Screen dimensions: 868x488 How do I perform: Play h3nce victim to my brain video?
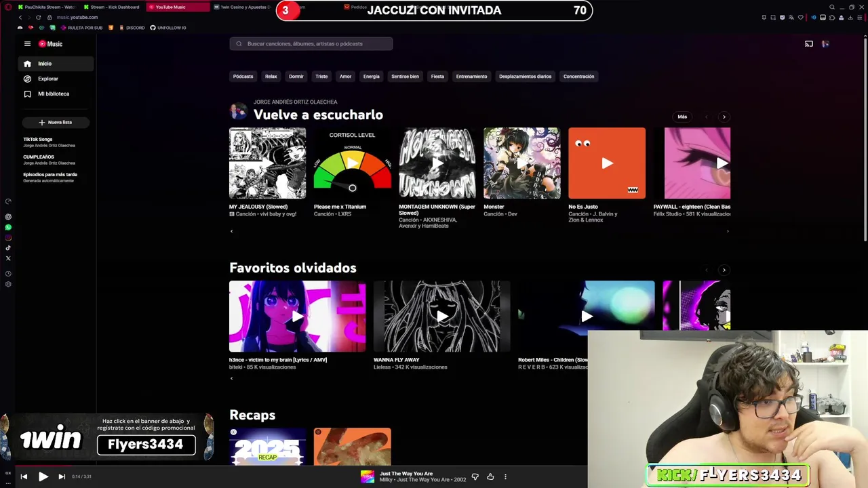point(297,317)
